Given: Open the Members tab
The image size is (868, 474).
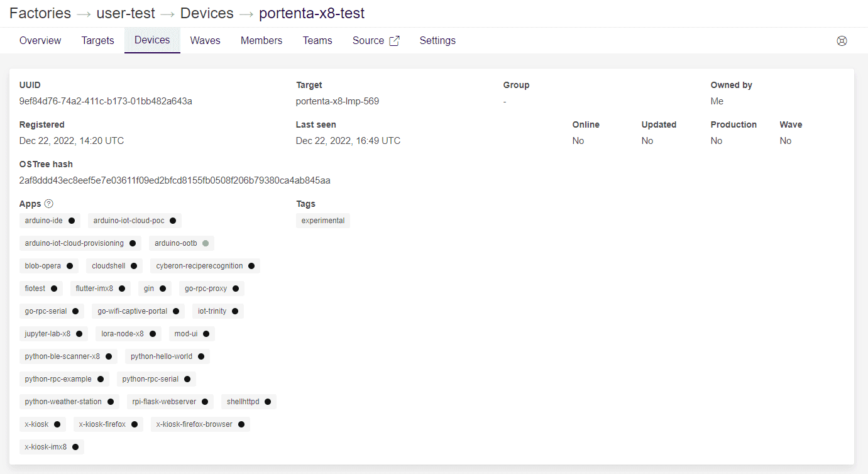Looking at the screenshot, I should (261, 41).
